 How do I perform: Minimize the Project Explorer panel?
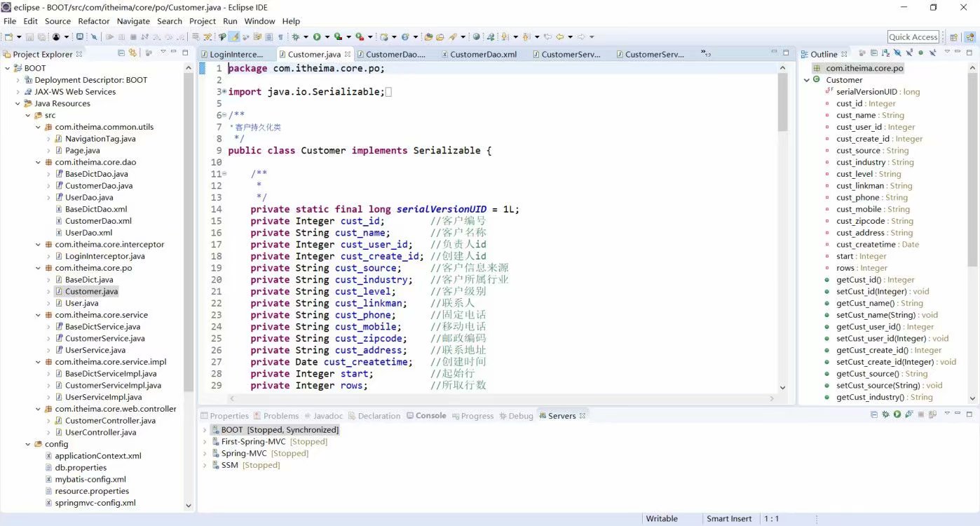174,52
